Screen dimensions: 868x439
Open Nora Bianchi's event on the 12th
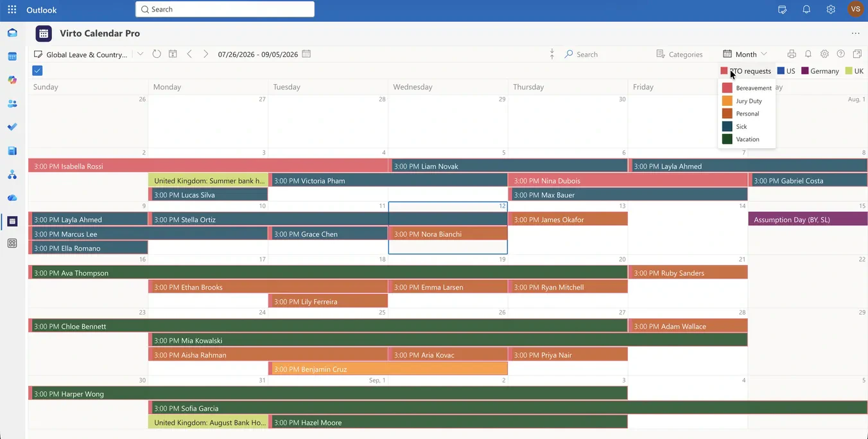(447, 234)
